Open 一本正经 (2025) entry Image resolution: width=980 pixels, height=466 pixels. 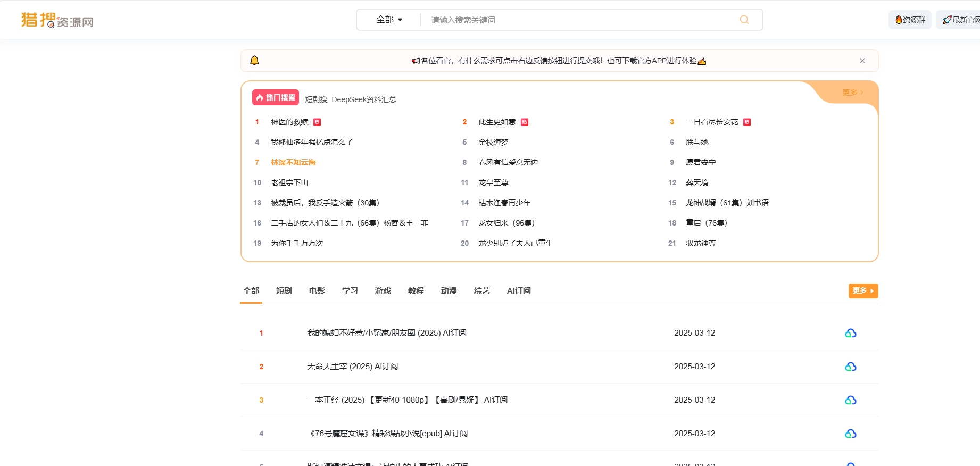(408, 400)
